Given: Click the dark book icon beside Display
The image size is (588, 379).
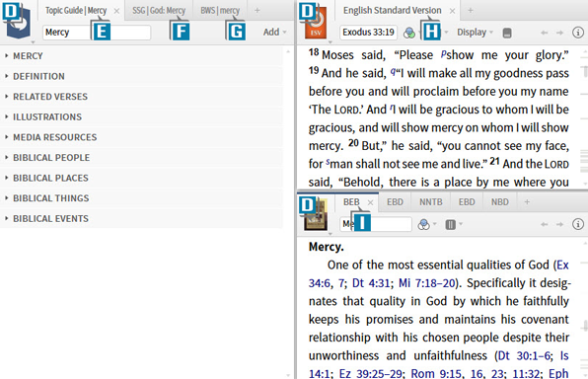Looking at the screenshot, I should coord(507,33).
